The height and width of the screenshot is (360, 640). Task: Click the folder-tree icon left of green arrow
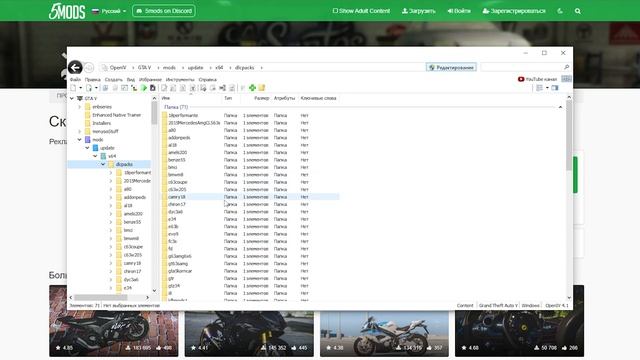(x=134, y=88)
